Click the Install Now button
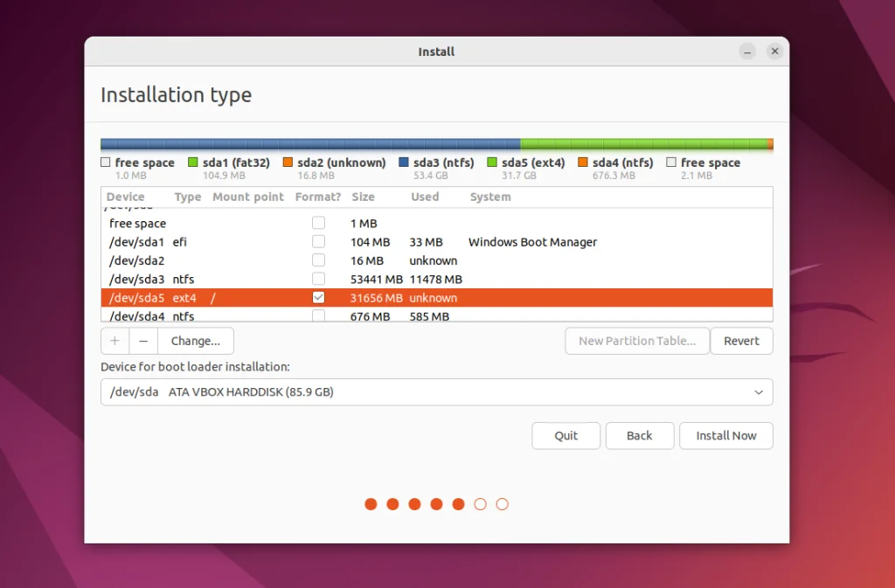This screenshot has width=895, height=588. pyautogui.click(x=725, y=435)
